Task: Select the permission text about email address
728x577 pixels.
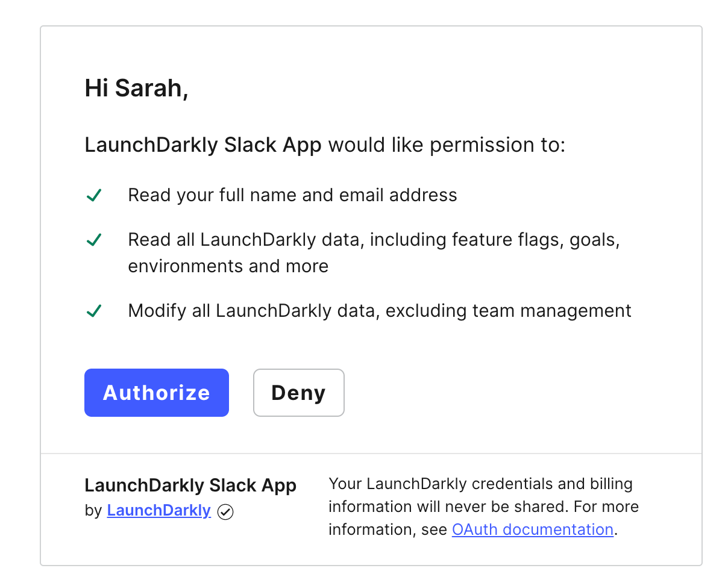Action: tap(292, 195)
